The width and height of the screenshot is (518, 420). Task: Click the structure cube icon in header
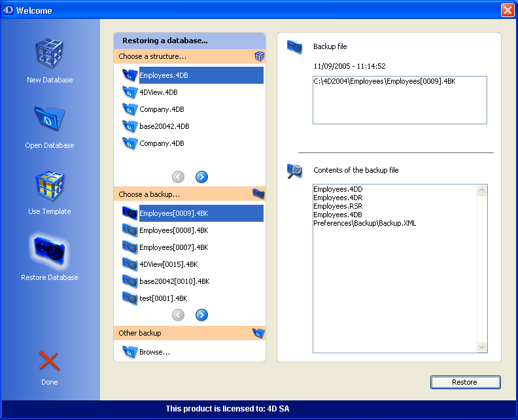(259, 56)
